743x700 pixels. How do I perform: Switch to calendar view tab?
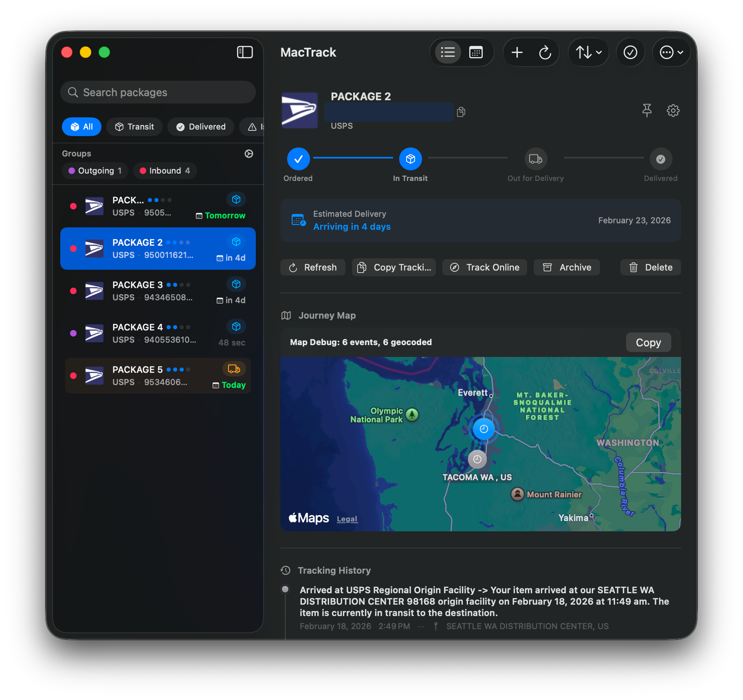point(476,52)
